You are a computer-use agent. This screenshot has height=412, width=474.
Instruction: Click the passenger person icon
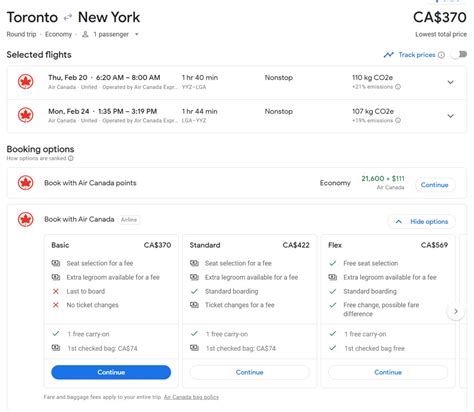[x=85, y=34]
